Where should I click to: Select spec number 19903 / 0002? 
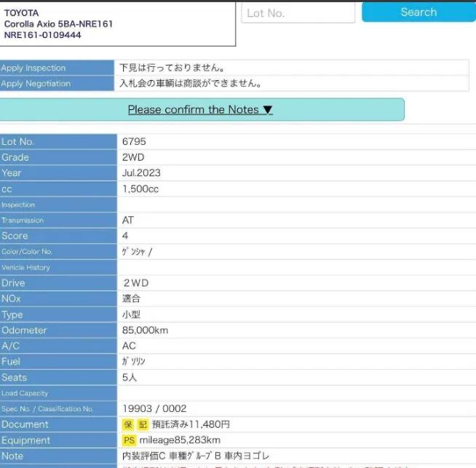click(x=154, y=408)
